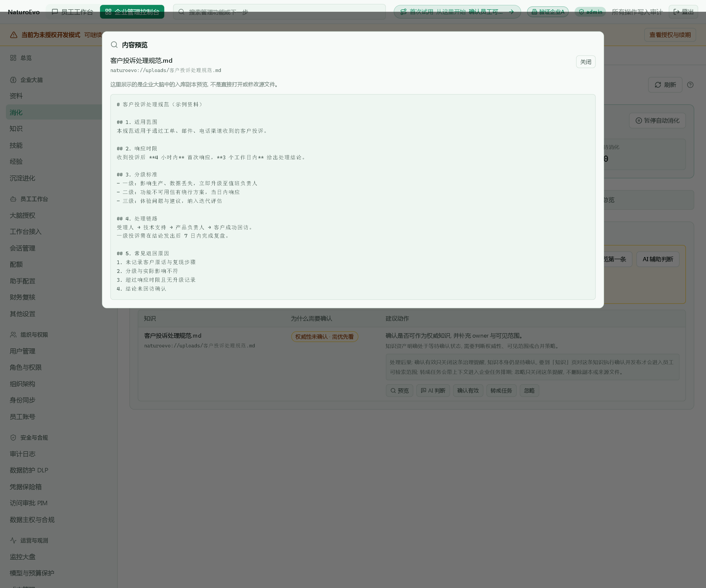
Task: Click the AI 辅助判断 button
Action: click(x=658, y=259)
